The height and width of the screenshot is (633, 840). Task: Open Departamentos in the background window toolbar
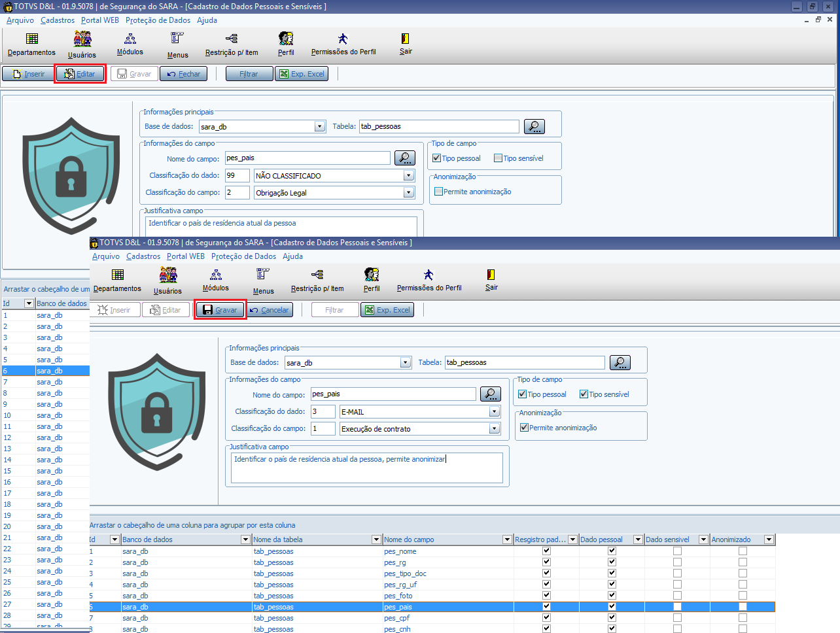[x=31, y=44]
